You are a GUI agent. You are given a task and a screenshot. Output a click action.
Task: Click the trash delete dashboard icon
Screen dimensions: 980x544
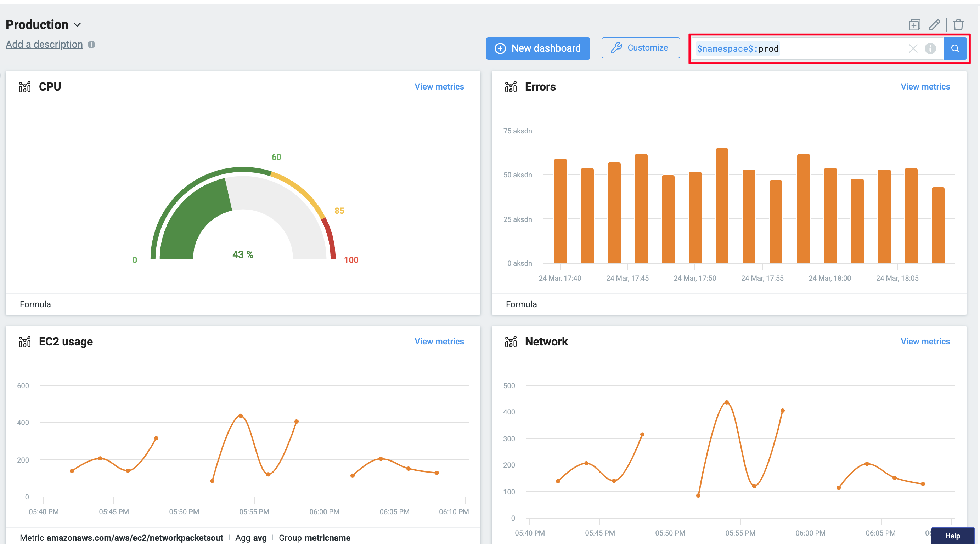tap(958, 25)
